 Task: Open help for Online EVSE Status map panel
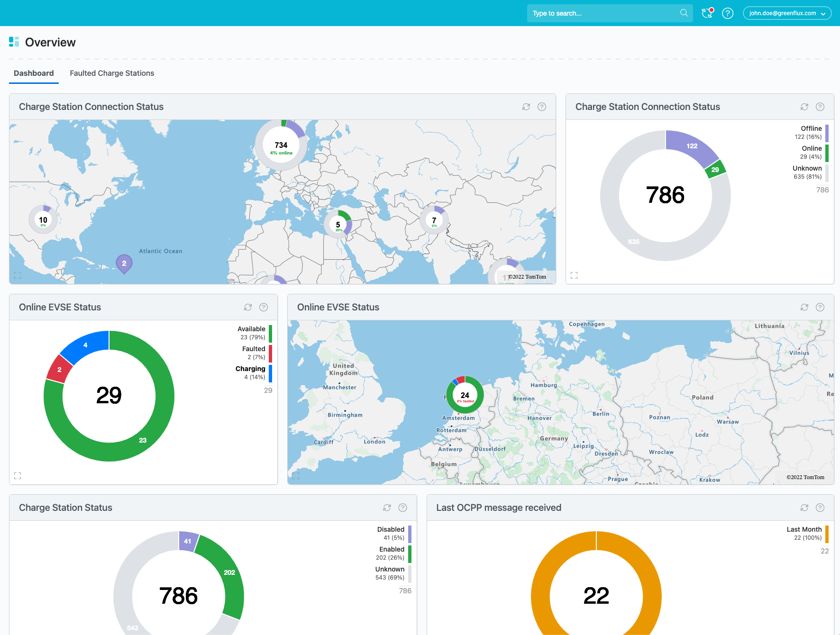[x=820, y=307]
